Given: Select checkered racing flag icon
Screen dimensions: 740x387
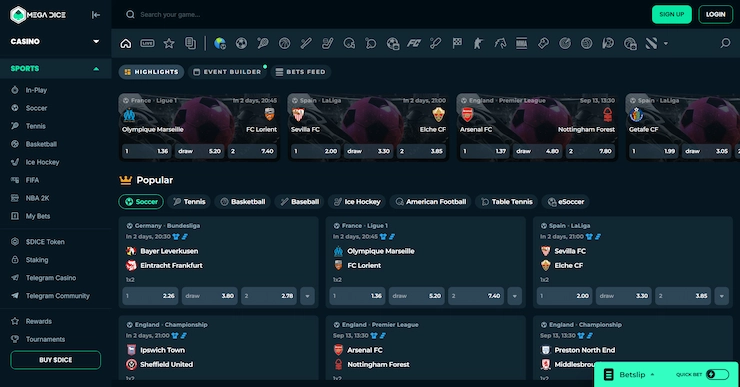Looking at the screenshot, I should coord(457,43).
